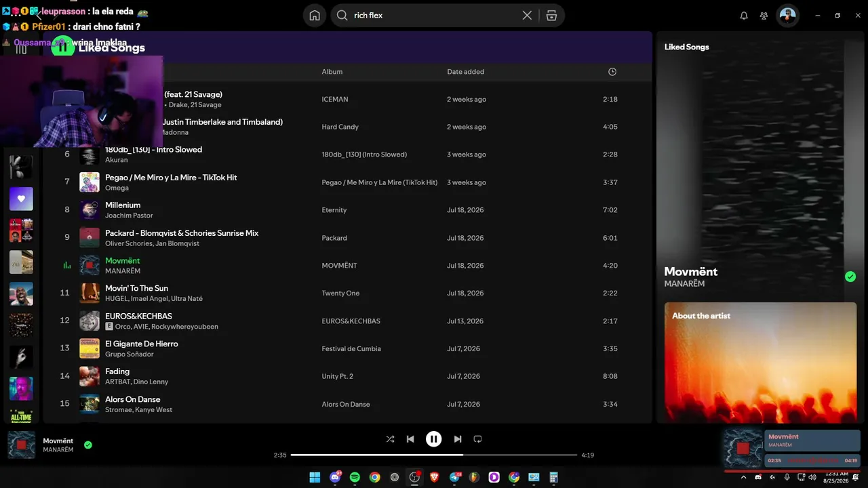
Task: Open the Browse icon in the search bar
Action: click(551, 16)
